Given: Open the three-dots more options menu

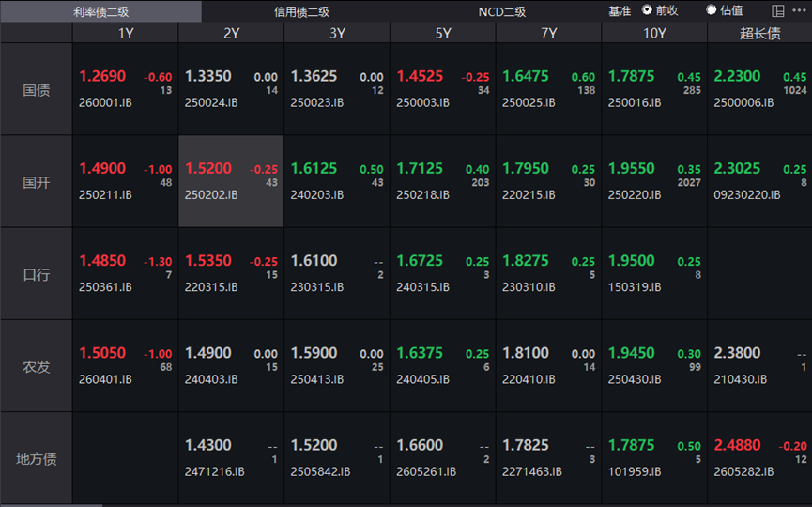Looking at the screenshot, I should (800, 11).
